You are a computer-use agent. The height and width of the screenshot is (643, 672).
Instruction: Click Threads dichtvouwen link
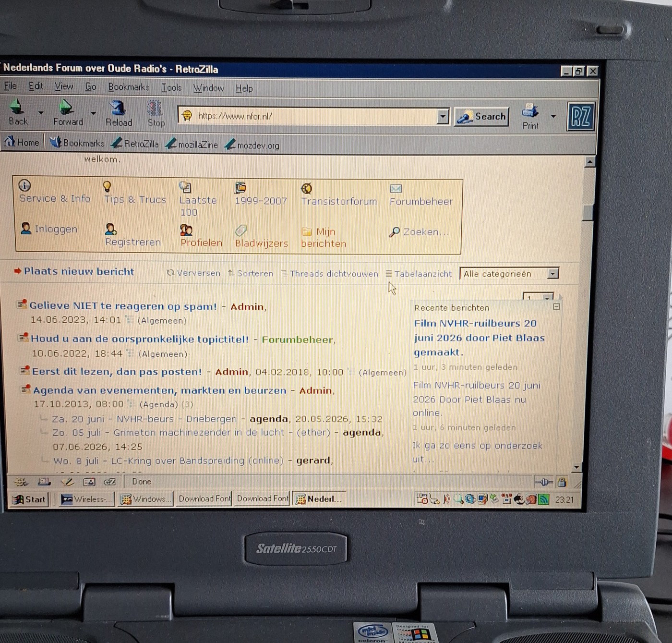[x=334, y=274]
